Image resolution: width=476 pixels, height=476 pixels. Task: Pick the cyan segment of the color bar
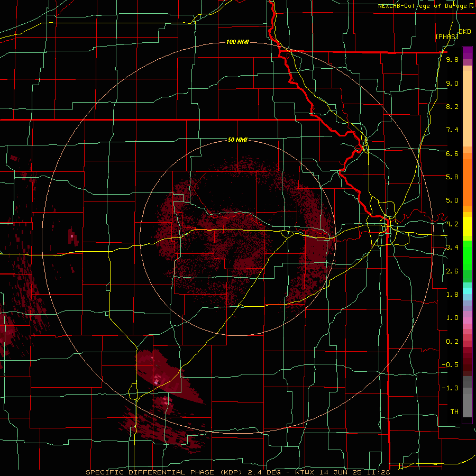point(467,291)
